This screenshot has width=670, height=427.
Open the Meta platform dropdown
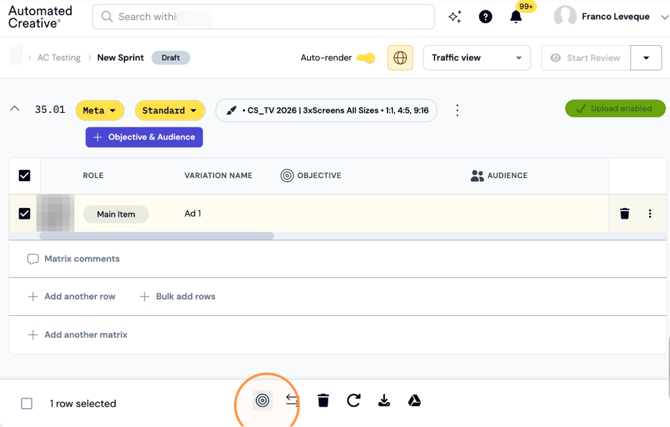100,111
